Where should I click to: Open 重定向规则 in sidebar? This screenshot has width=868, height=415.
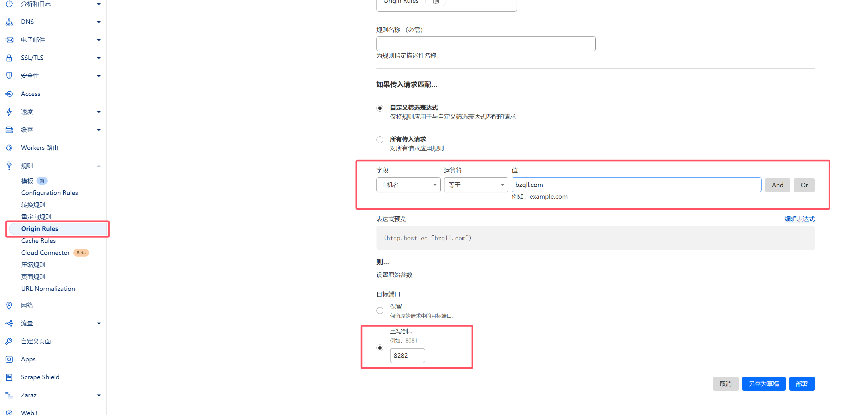coord(36,217)
